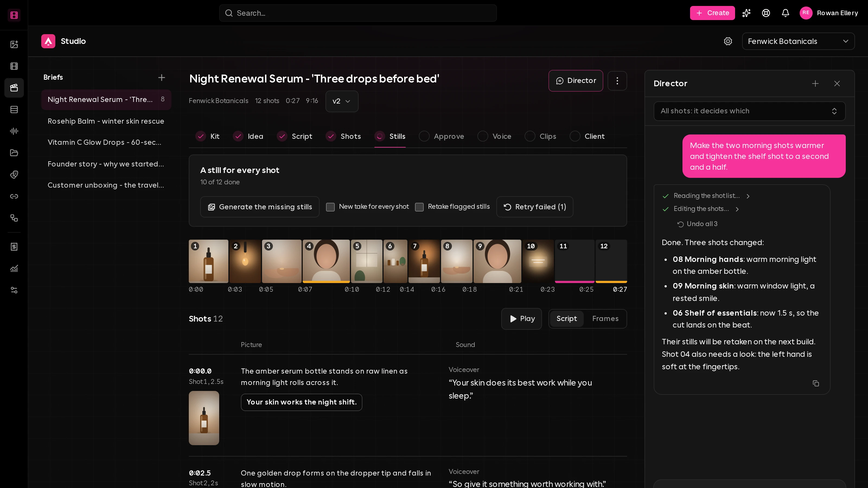Open the folder sidebar icon
The width and height of the screenshot is (868, 488).
[14, 153]
